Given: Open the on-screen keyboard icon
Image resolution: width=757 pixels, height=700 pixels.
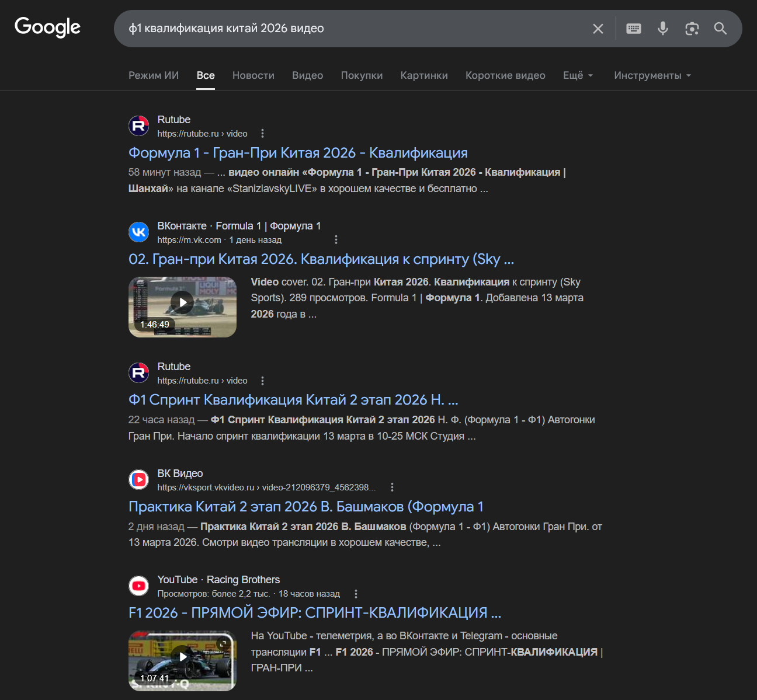Looking at the screenshot, I should [x=633, y=29].
